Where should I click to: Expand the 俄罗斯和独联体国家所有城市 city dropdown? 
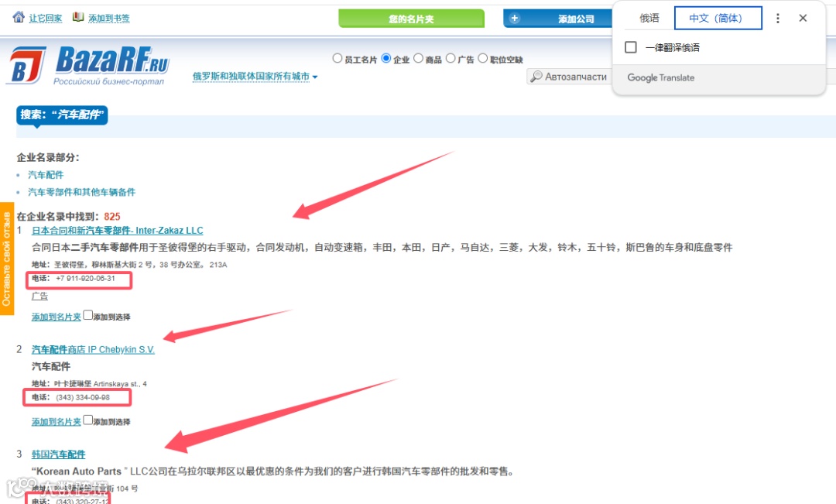(255, 77)
